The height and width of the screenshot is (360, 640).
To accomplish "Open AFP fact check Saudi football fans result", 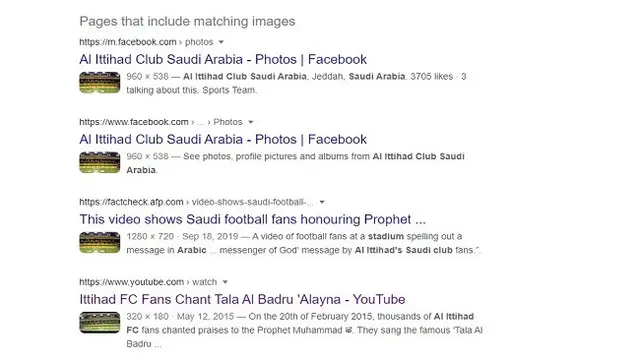I will 253,220.
